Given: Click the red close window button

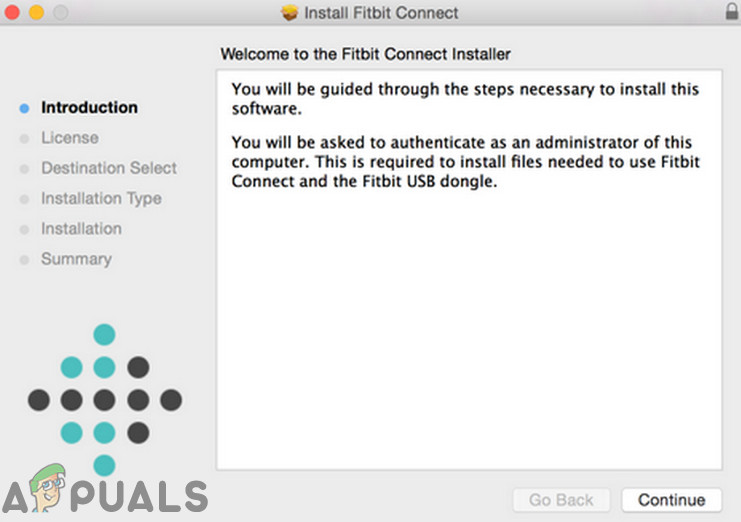Looking at the screenshot, I should (13, 13).
